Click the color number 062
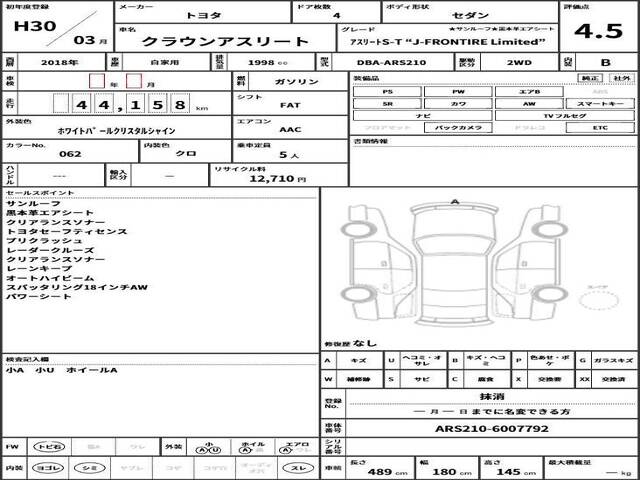The height and width of the screenshot is (480, 640). [x=70, y=154]
